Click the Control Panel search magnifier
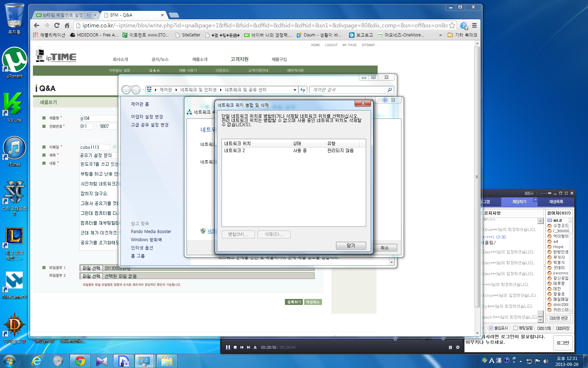Image resolution: width=588 pixels, height=368 pixels. (390, 90)
